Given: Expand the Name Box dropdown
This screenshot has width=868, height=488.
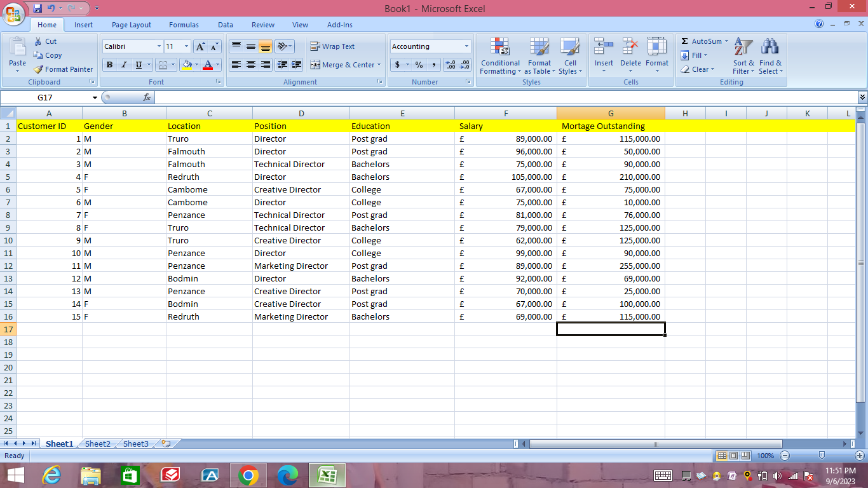Looking at the screenshot, I should click(x=95, y=98).
